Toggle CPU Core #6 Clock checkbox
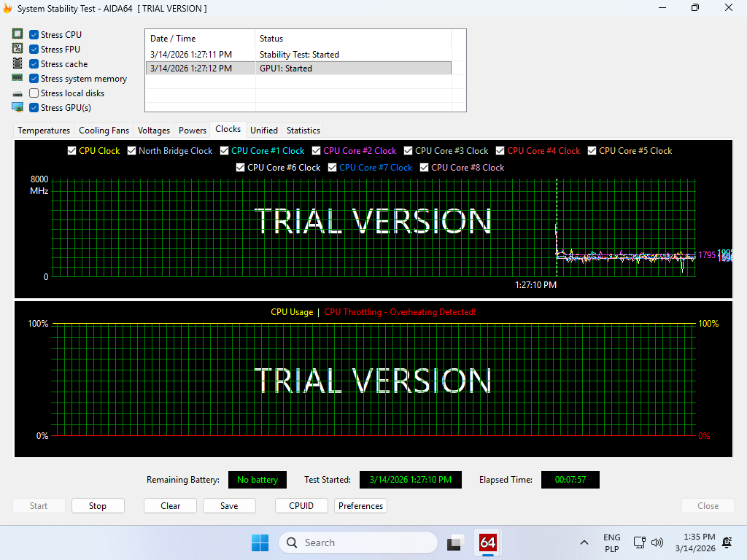Image resolution: width=747 pixels, height=560 pixels. pyautogui.click(x=241, y=168)
